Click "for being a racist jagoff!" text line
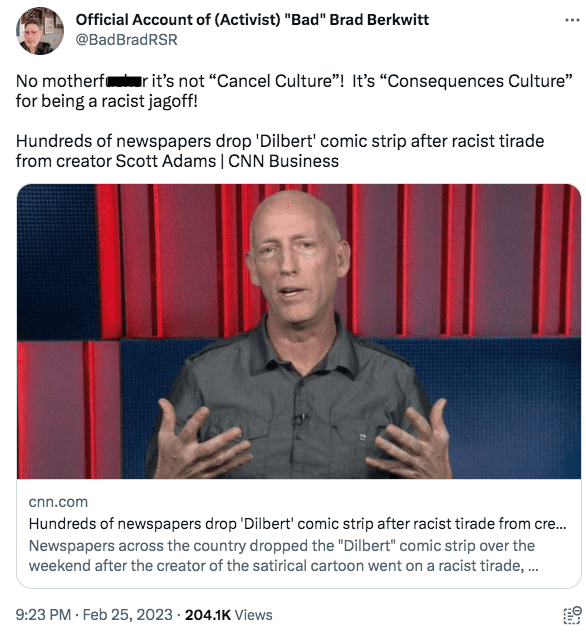 [x=107, y=101]
